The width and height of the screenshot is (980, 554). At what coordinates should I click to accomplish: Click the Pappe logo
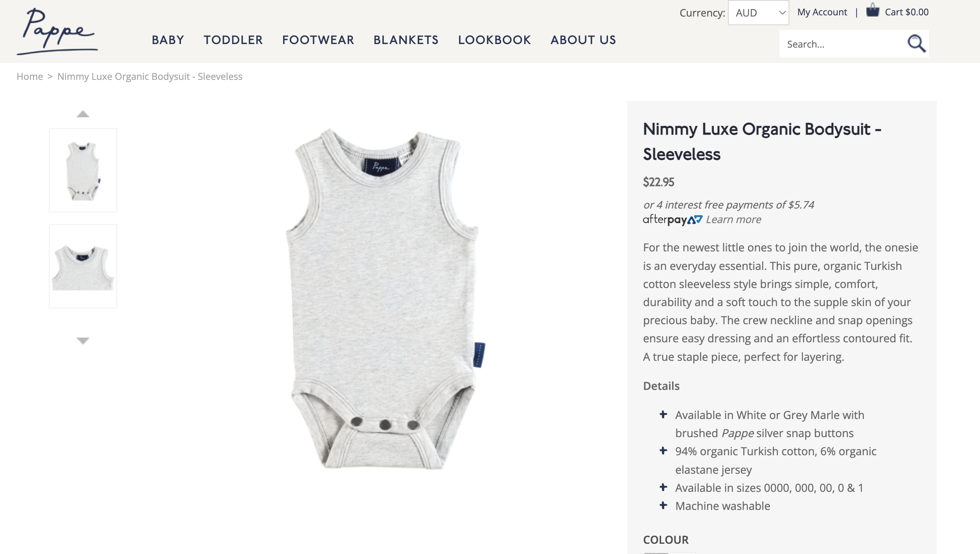point(57,31)
